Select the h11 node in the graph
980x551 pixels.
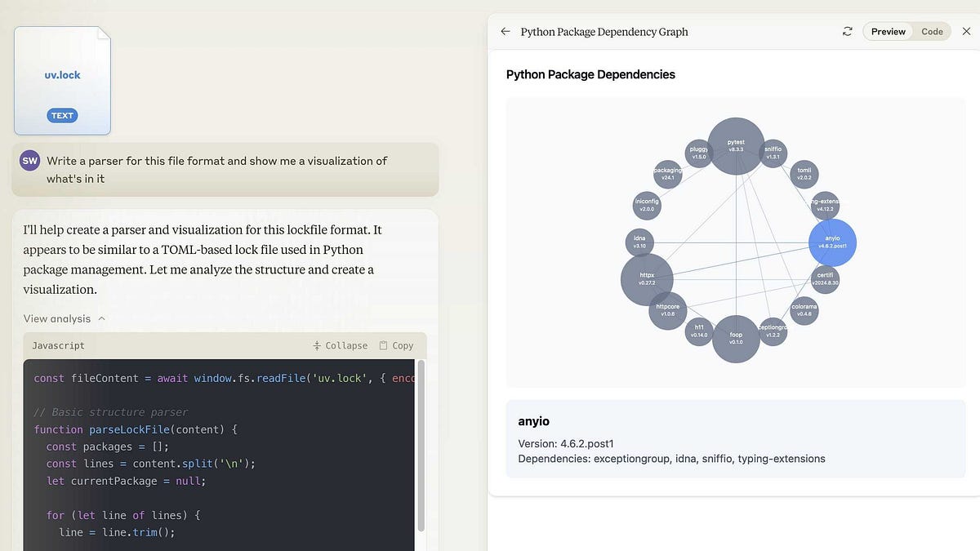(699, 331)
